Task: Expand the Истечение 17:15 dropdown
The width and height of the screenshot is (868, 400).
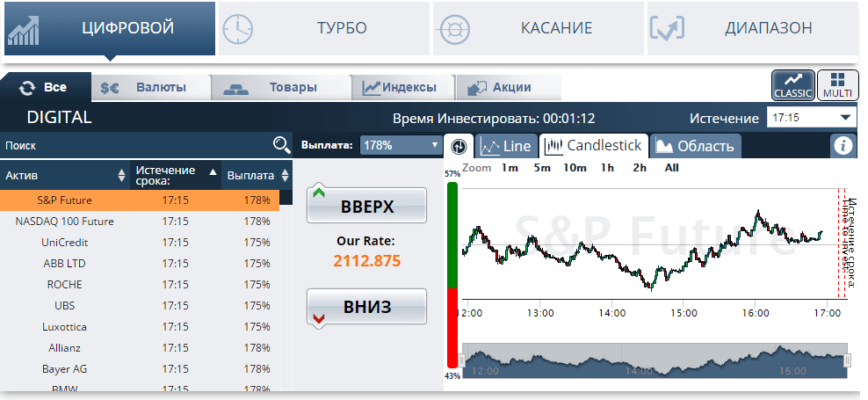Action: pyautogui.click(x=811, y=117)
